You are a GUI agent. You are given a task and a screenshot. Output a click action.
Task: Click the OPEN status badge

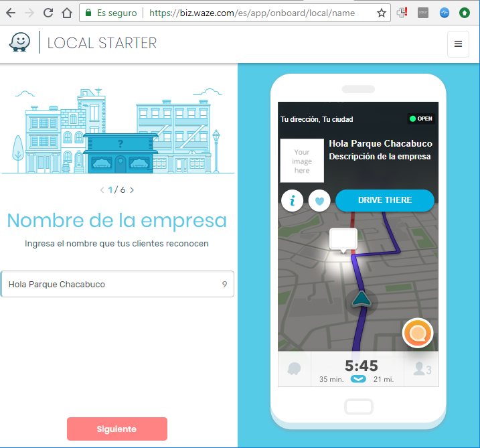pyautogui.click(x=421, y=119)
